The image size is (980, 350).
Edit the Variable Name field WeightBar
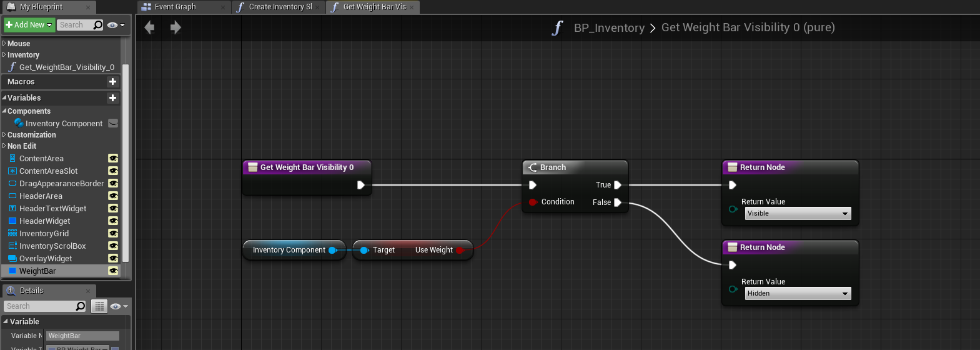pos(82,336)
